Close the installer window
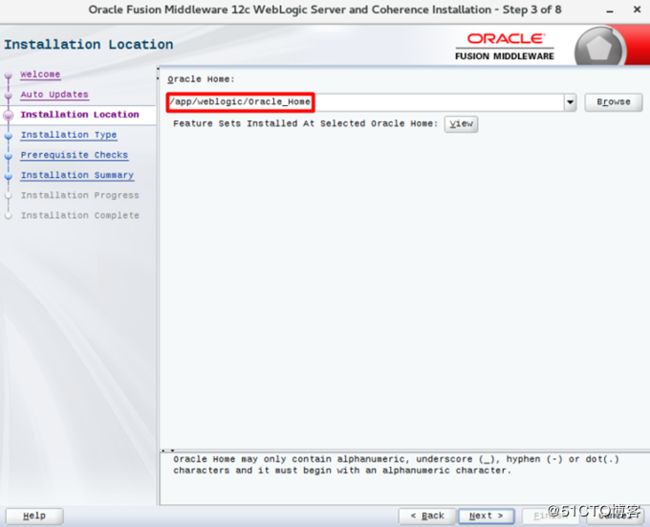650x527 pixels. (637, 10)
